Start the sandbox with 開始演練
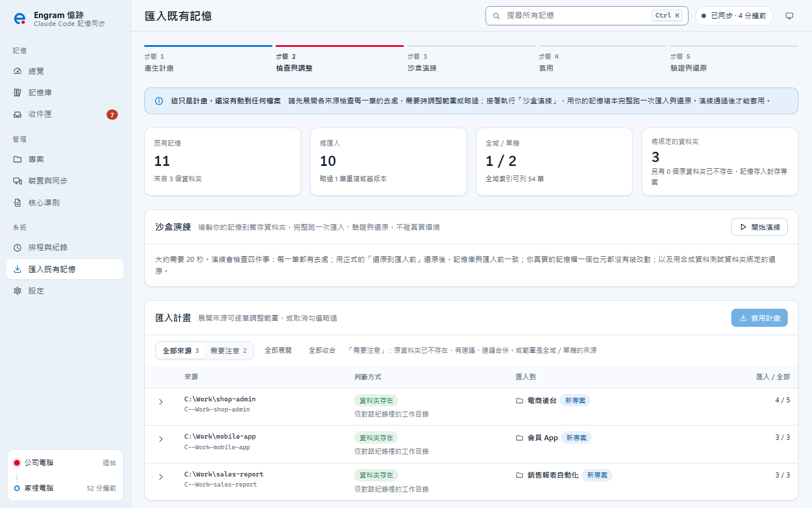 pyautogui.click(x=760, y=227)
